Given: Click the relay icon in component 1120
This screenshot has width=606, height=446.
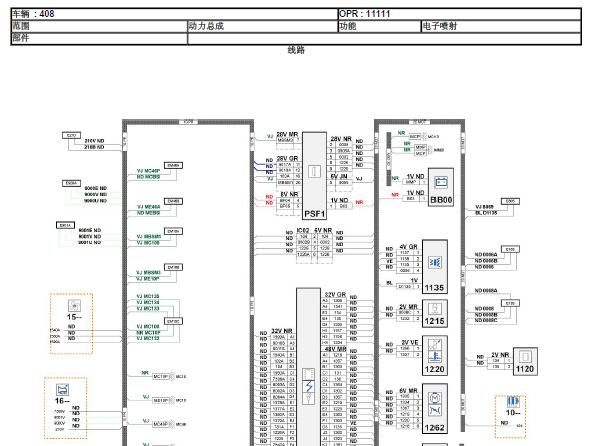Looking at the screenshot, I should 525,356.
